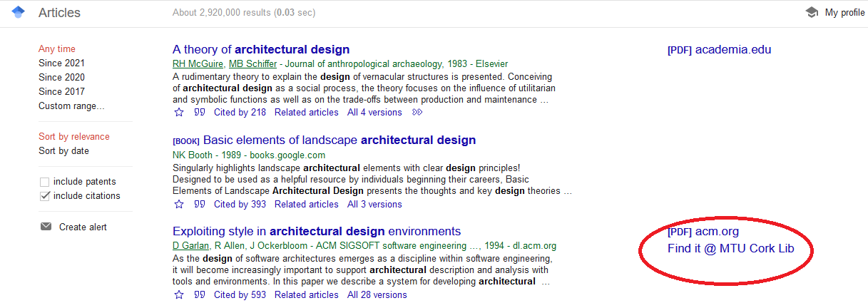Choose Sort by relevance
868x308 pixels.
[x=74, y=137]
